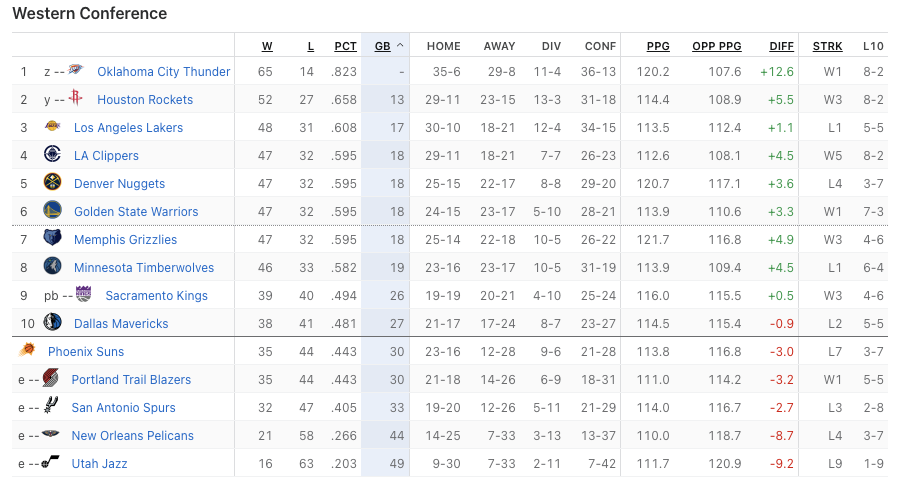Click the Memphis Grizzlies logo icon
This screenshot has width=898, height=479.
(x=52, y=238)
